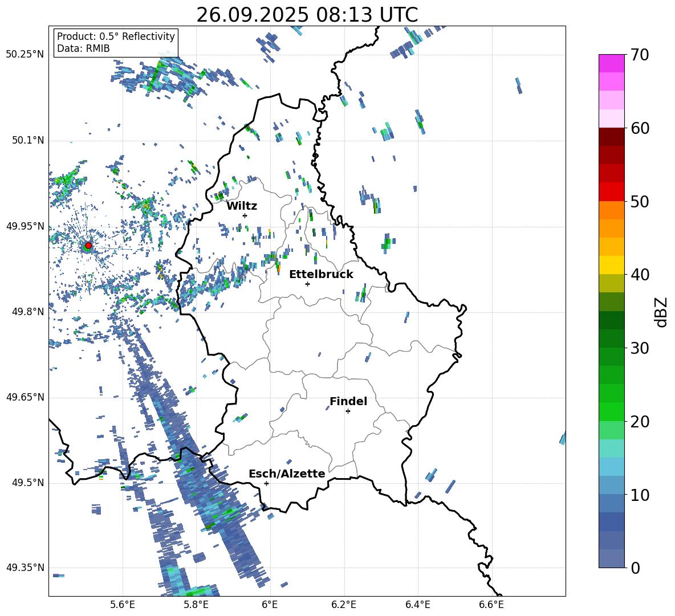Screen dimensions: 675x616
Task: Click the orange colorbar segment above 50 dBZ
Action: click(612, 210)
